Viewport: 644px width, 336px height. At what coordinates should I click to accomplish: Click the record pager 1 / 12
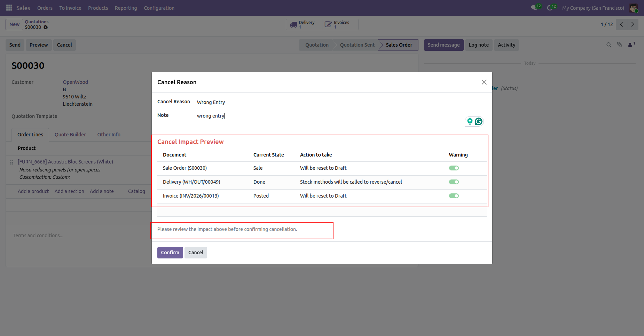click(607, 24)
